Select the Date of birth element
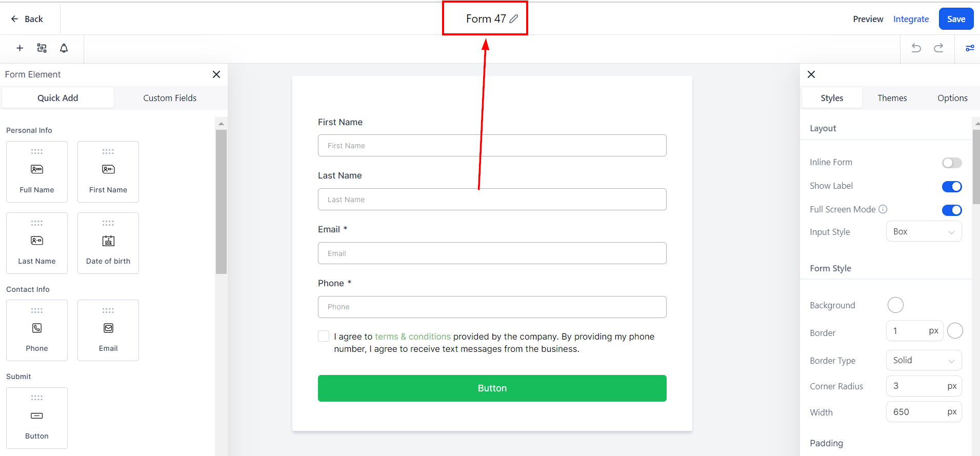 tap(108, 243)
